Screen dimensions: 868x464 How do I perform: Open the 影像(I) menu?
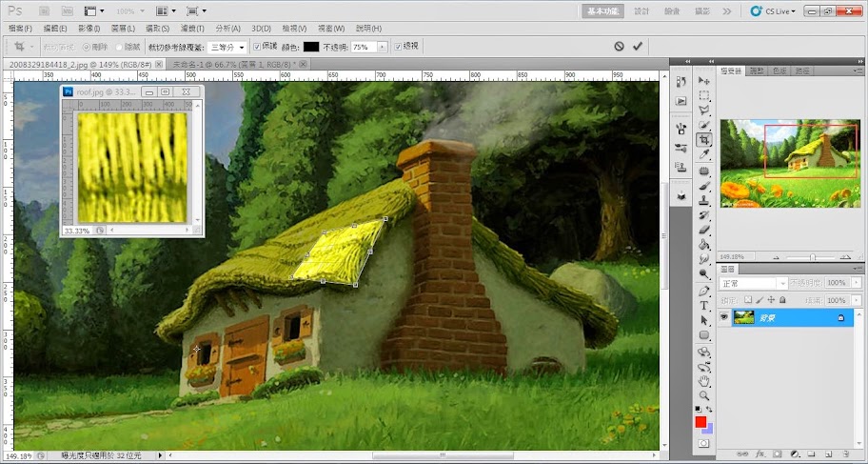tap(89, 29)
